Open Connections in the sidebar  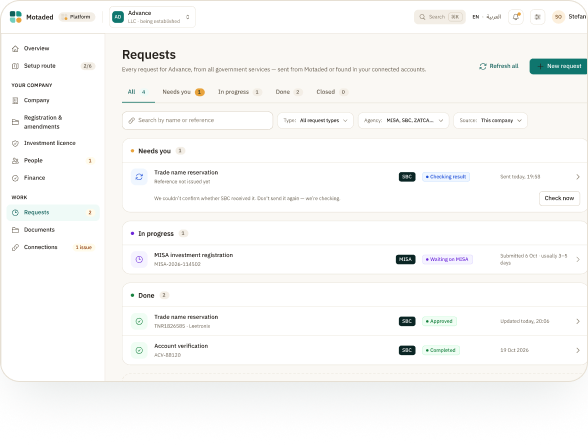point(53,247)
